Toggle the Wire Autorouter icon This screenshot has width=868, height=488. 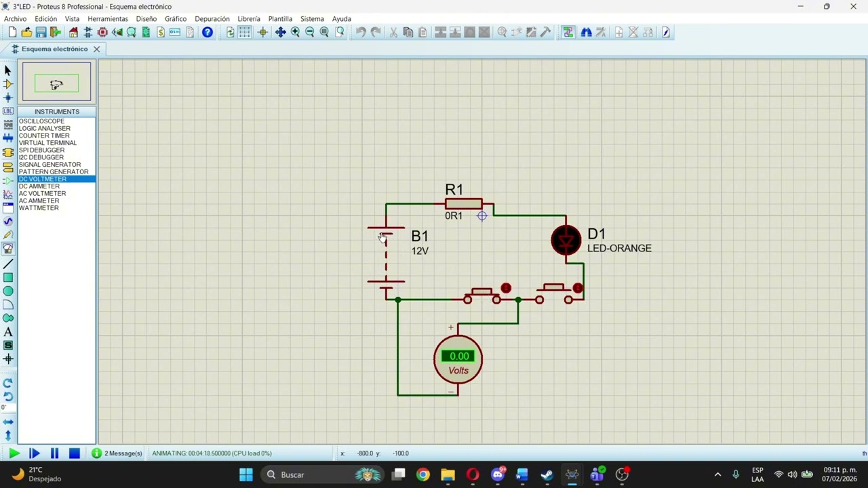coord(568,33)
